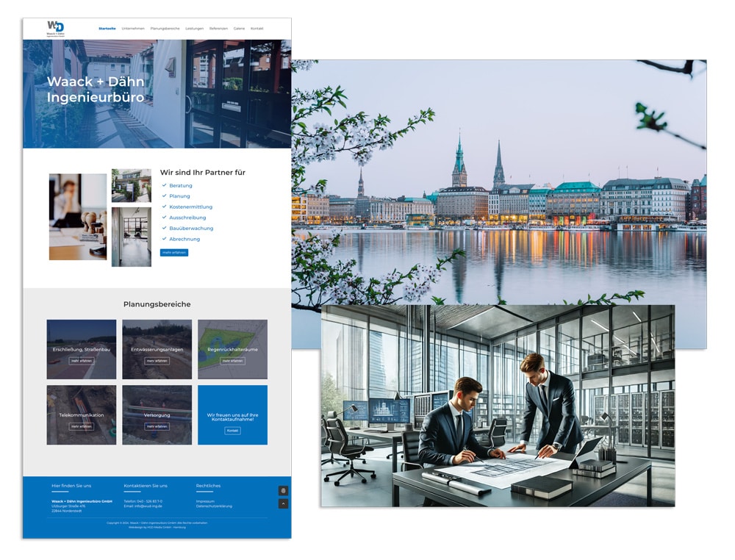Open the Galerie page from the navbar
735x560 pixels.
coord(240,27)
